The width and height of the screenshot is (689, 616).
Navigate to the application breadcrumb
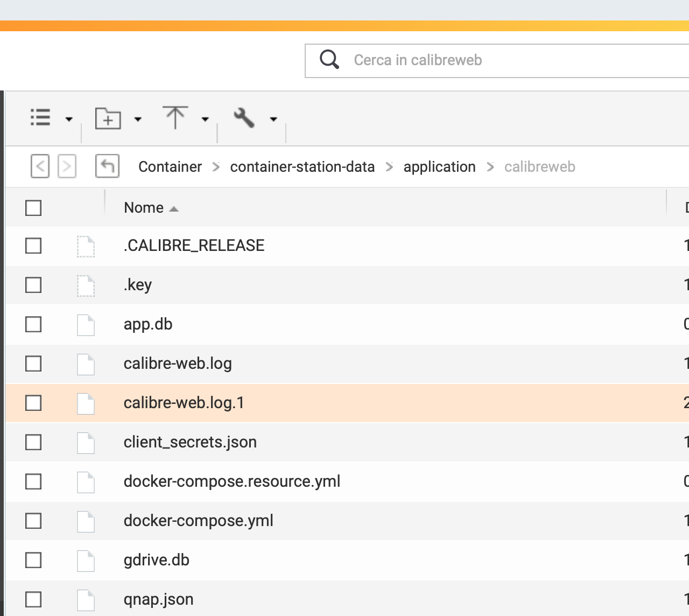[439, 167]
